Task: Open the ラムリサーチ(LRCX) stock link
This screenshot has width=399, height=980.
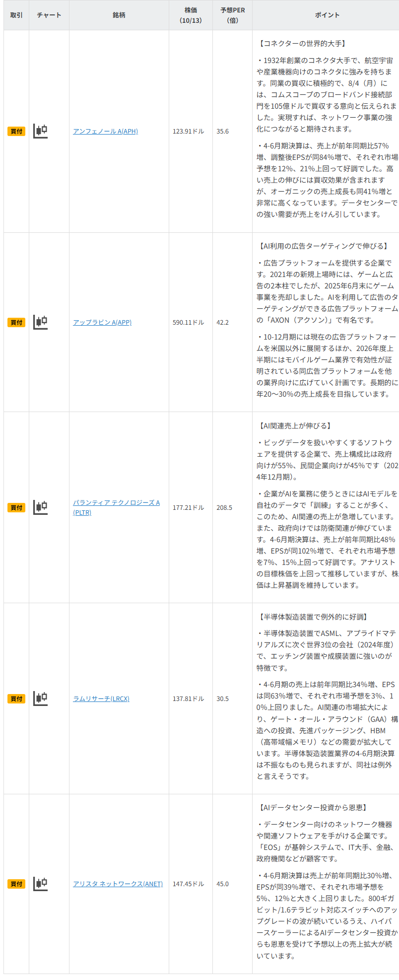Action: tap(101, 699)
